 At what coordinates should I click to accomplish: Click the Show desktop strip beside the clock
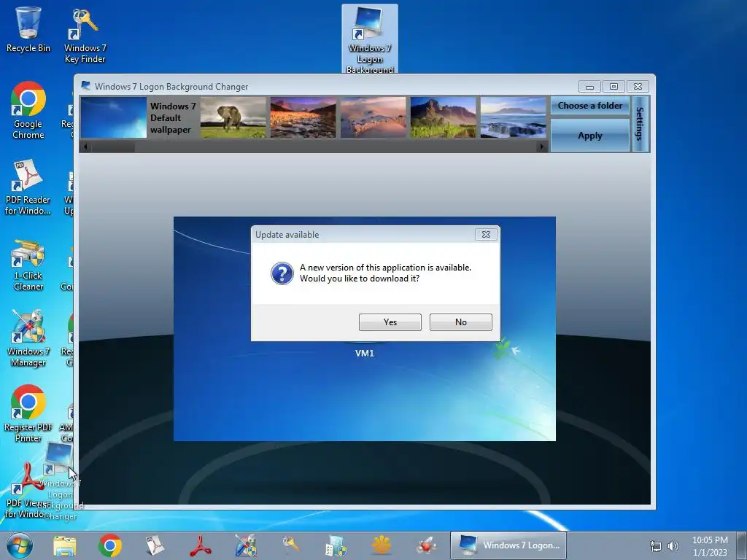tap(742, 545)
